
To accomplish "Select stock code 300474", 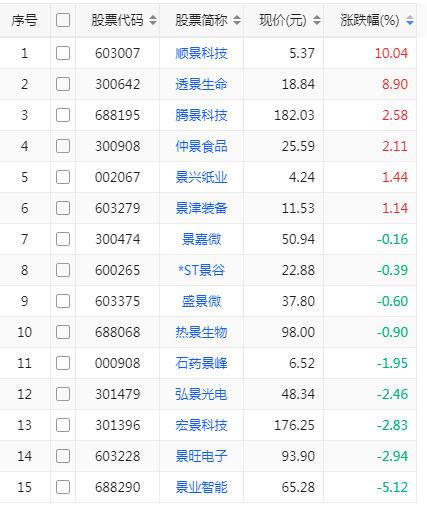I will [117, 239].
